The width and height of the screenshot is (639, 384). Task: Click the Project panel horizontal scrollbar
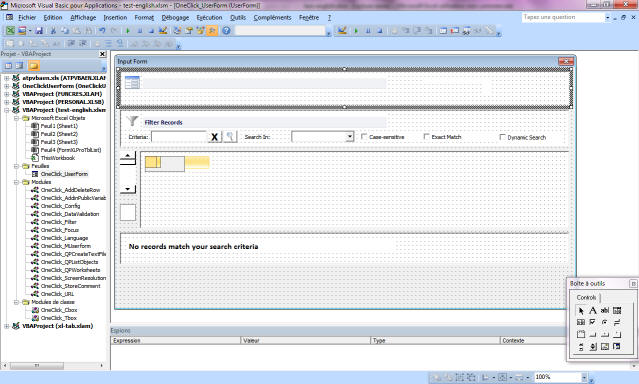coord(54,365)
